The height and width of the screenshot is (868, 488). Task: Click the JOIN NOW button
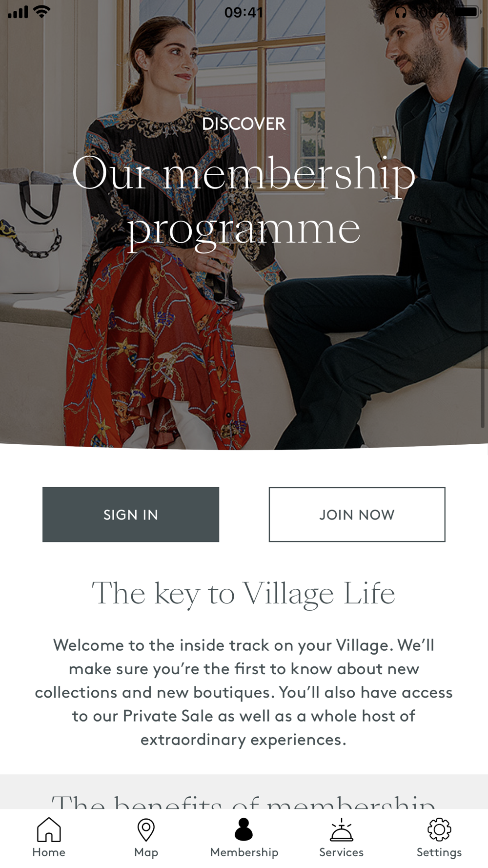point(357,515)
